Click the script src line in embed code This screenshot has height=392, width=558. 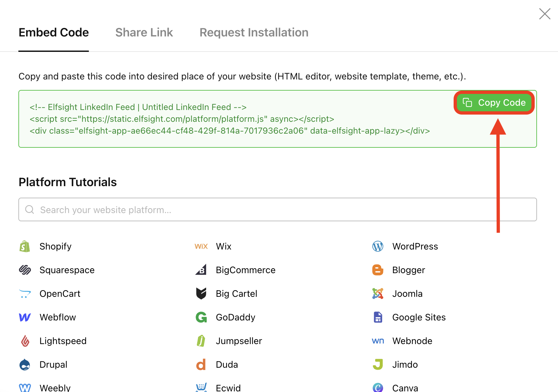coord(182,119)
